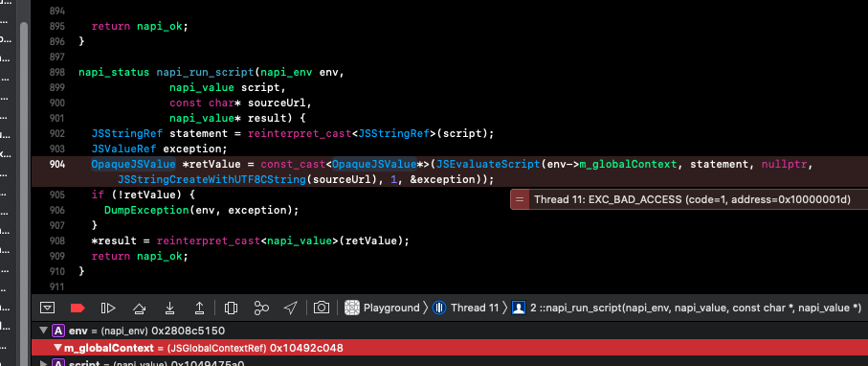Add breakpoint at line 898
This screenshot has width=868, height=366.
tap(56, 72)
